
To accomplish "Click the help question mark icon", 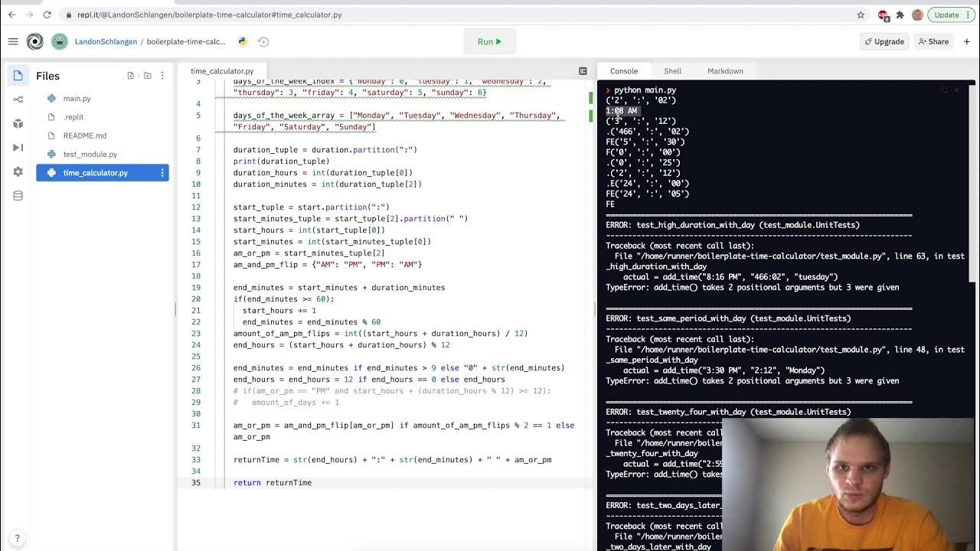I will tap(17, 538).
